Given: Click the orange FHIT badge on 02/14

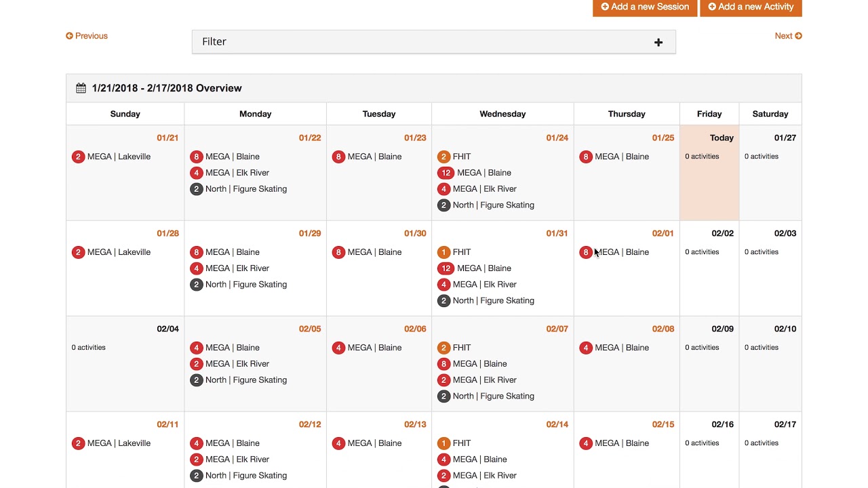Looking at the screenshot, I should click(x=443, y=443).
